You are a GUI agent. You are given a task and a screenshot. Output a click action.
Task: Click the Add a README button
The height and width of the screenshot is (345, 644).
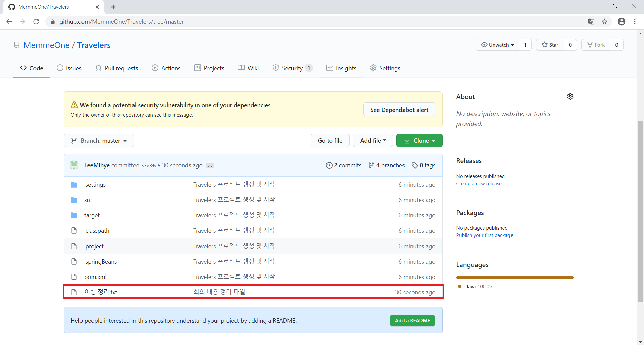coord(413,321)
